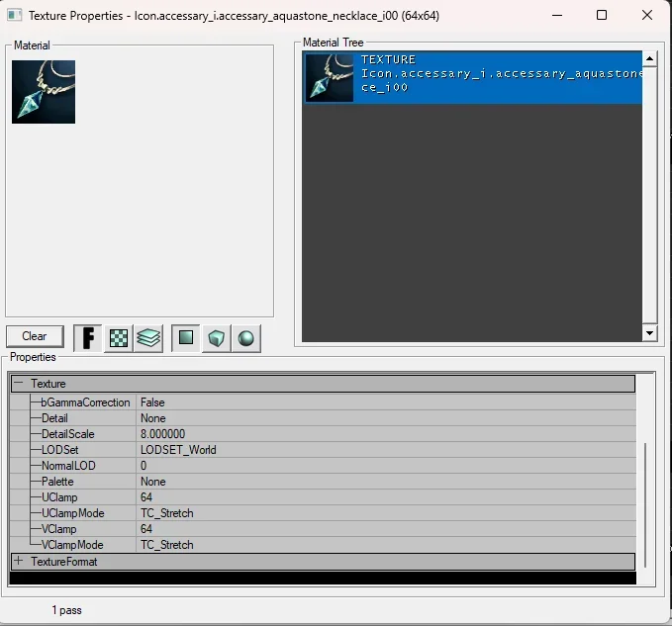Select the NormalLOD property label
Image resolution: width=672 pixels, height=626 pixels.
(x=68, y=466)
